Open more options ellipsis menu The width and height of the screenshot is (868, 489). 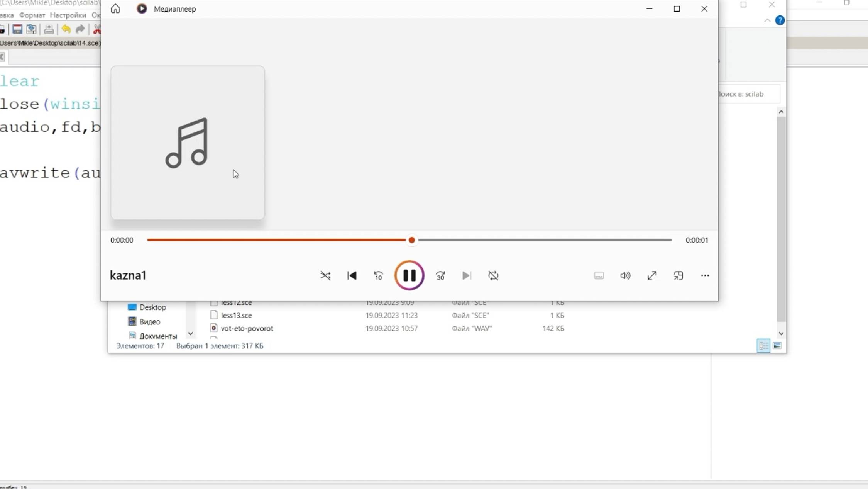tap(705, 275)
